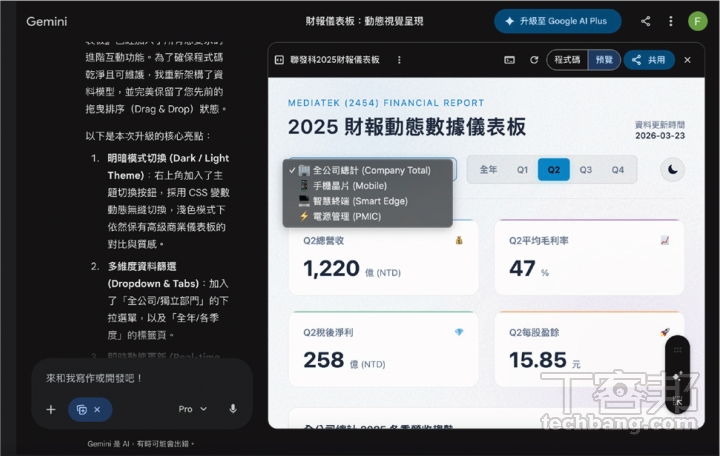This screenshot has height=456, width=720.
Task: Open the header three-dot more menu
Action: [671, 21]
